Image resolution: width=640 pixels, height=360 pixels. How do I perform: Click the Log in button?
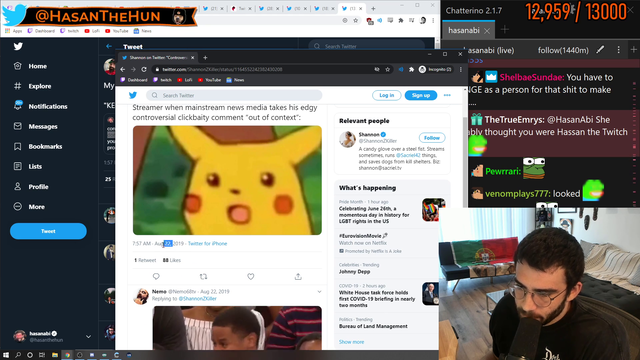pos(386,95)
